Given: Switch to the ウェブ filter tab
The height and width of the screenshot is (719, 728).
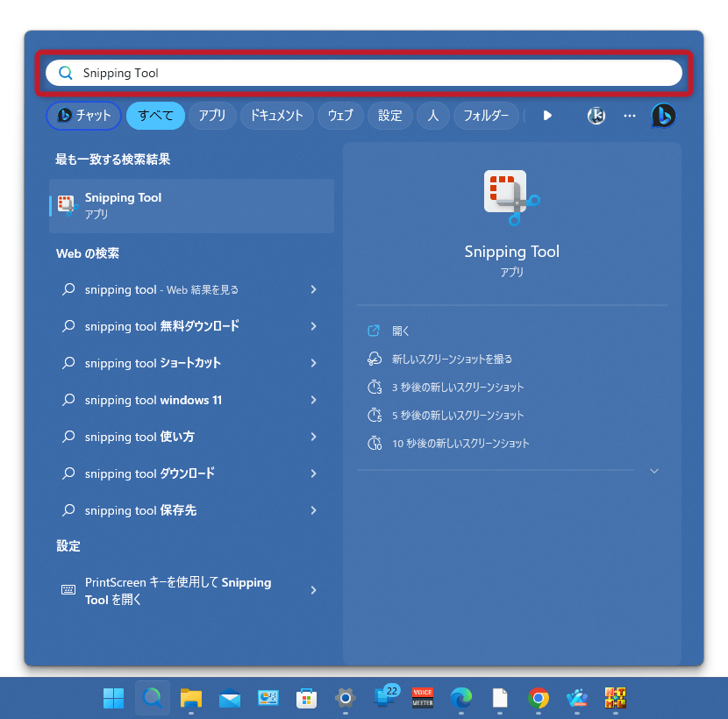Looking at the screenshot, I should (340, 116).
